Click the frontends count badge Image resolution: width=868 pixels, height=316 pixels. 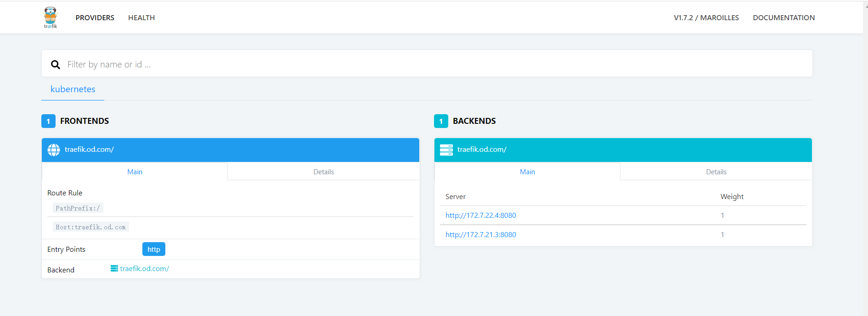tap(48, 121)
